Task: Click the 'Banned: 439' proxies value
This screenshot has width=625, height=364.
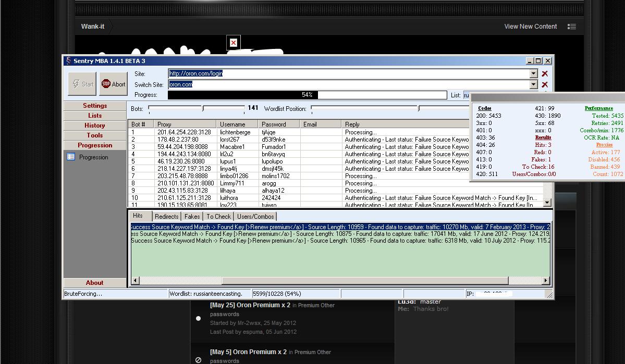Action: click(x=605, y=167)
